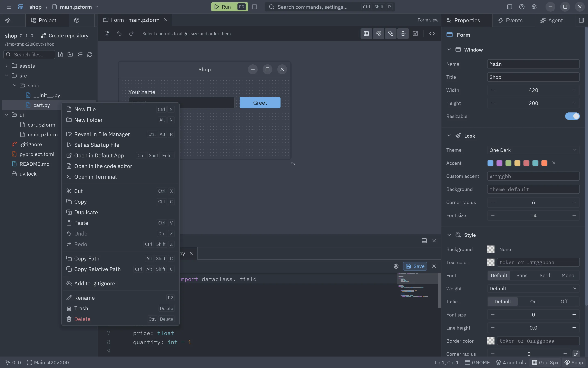Click the anchor icon in form toolbar

(403, 34)
